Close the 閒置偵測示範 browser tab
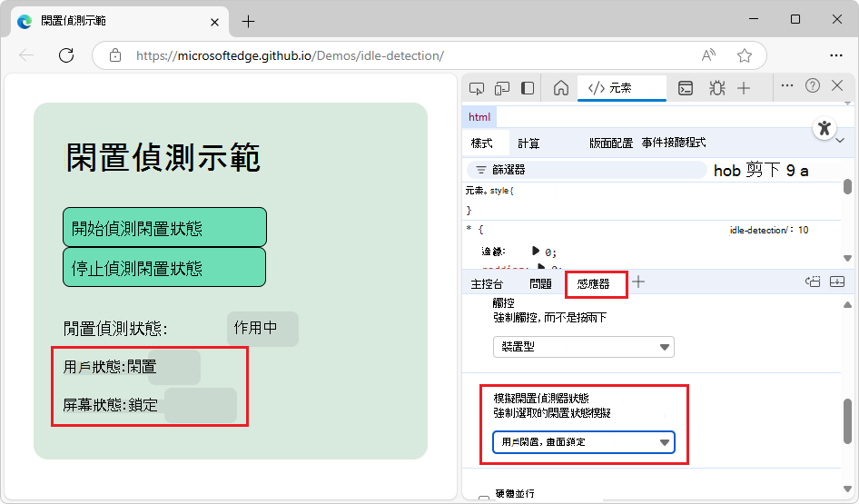 point(214,22)
